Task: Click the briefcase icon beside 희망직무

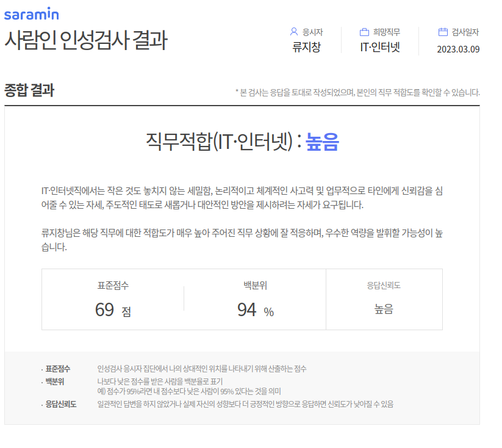Action: point(364,32)
